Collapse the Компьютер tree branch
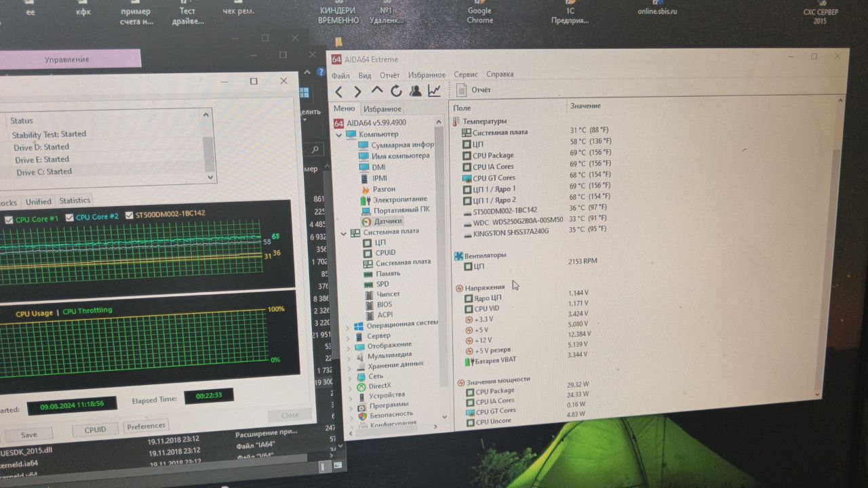Viewport: 868px width, 488px height. click(338, 134)
